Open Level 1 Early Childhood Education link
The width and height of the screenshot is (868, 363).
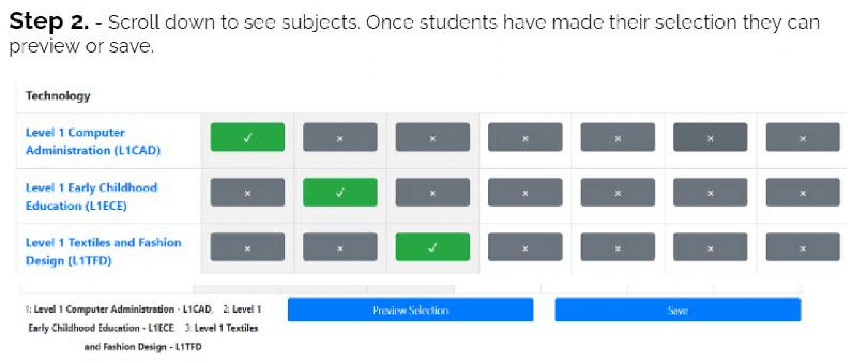[91, 196]
